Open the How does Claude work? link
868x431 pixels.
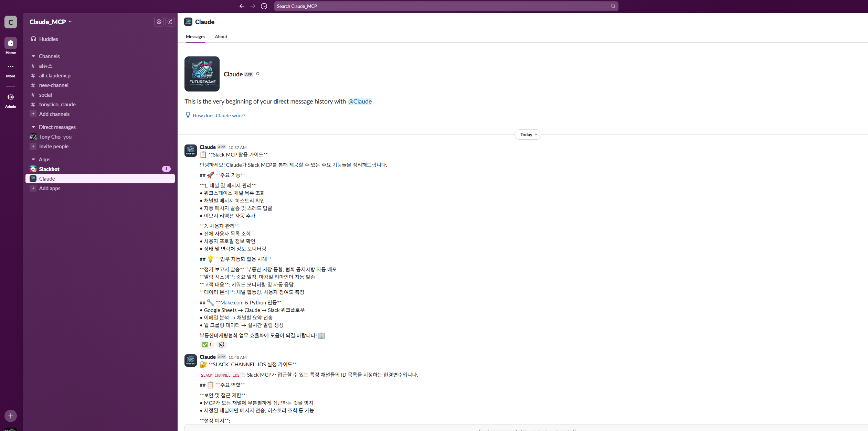pyautogui.click(x=219, y=116)
